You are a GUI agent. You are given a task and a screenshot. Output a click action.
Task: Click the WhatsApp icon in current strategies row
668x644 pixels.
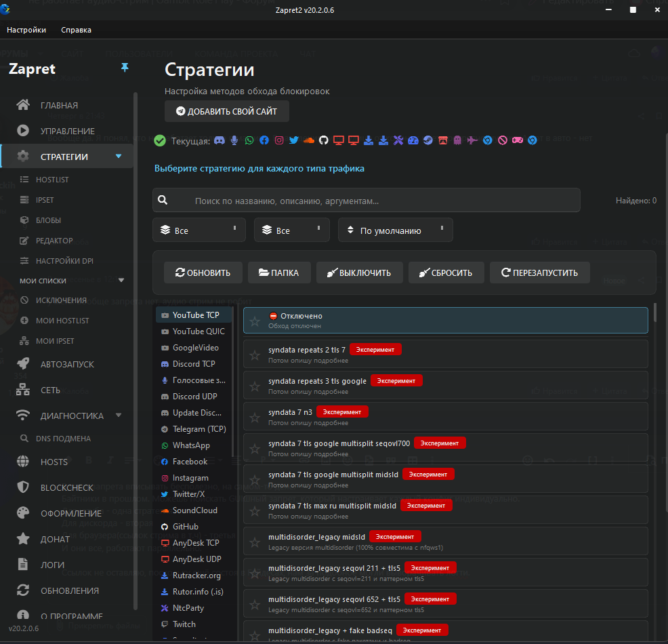tap(249, 140)
